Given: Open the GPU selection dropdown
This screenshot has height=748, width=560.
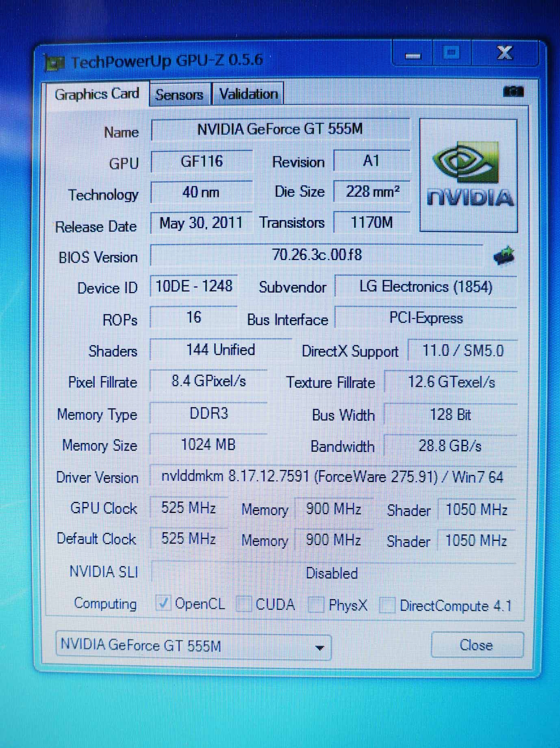Looking at the screenshot, I should pos(193,645).
